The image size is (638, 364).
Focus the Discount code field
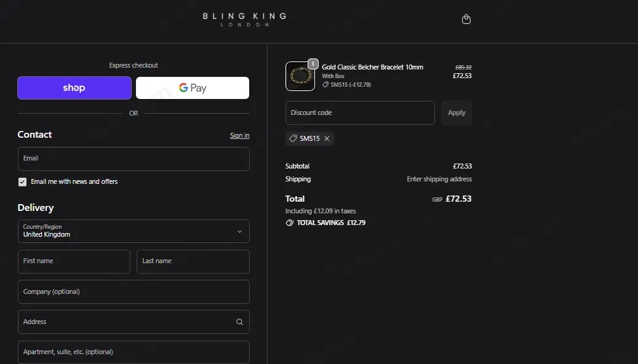(360, 113)
